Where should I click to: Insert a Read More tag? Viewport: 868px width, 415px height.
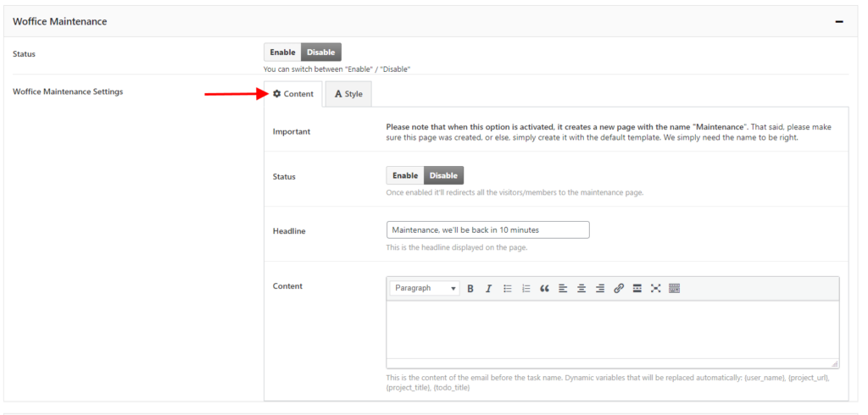click(637, 289)
